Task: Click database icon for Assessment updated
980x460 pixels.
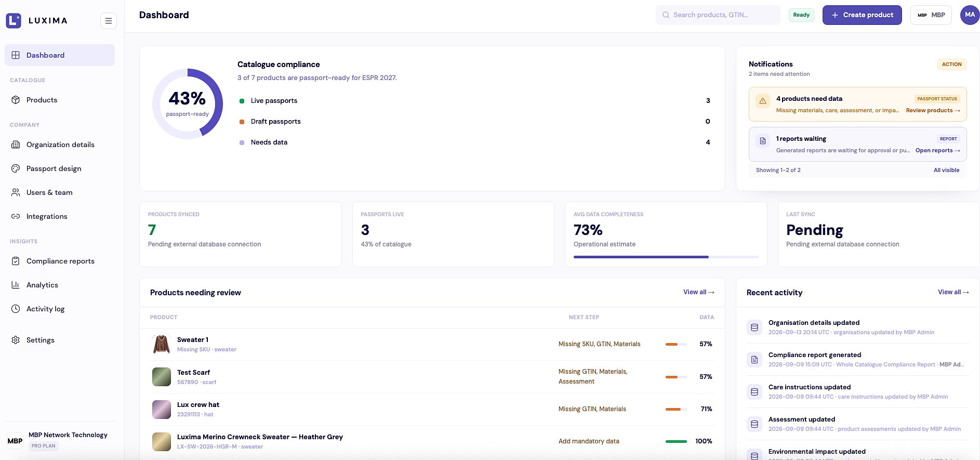Action: click(754, 424)
